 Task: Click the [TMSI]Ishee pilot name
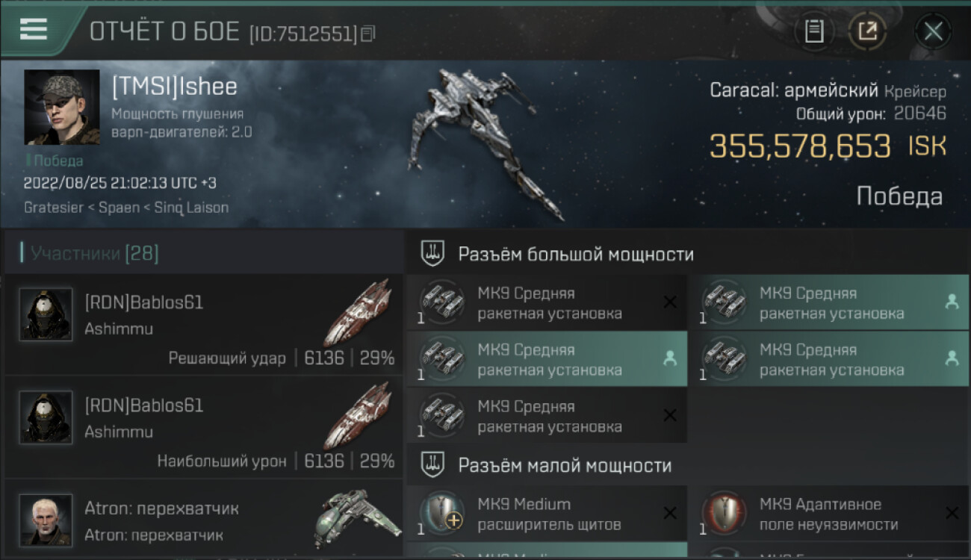(x=175, y=87)
